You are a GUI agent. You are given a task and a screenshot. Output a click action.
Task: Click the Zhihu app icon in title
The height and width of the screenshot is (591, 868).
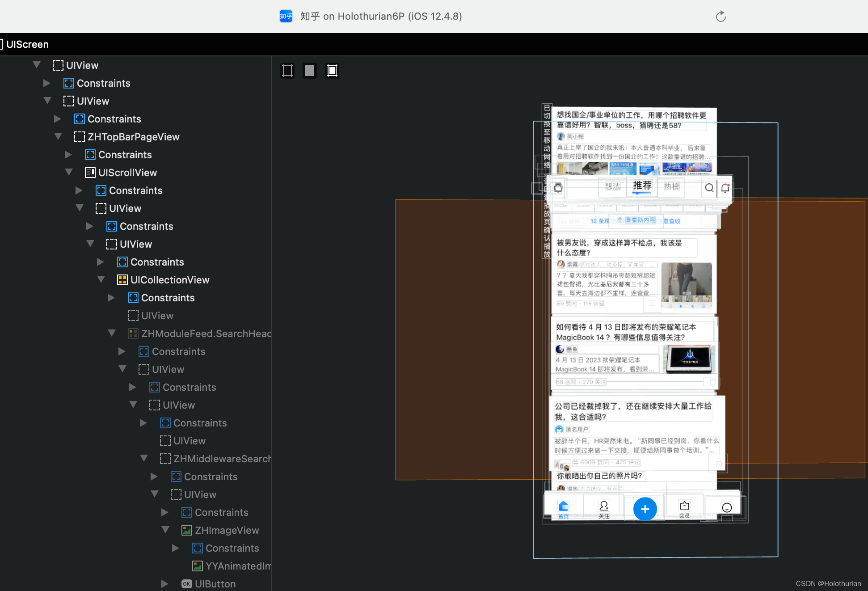286,17
